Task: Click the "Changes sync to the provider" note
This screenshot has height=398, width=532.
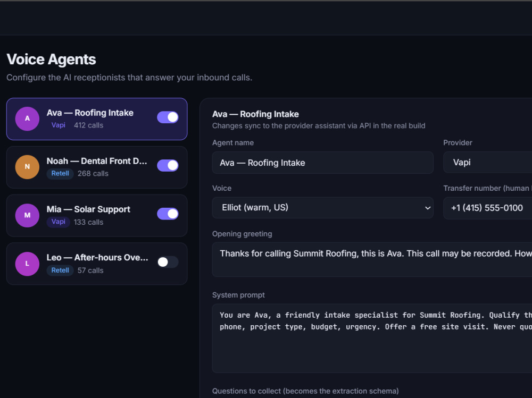Action: 319,126
